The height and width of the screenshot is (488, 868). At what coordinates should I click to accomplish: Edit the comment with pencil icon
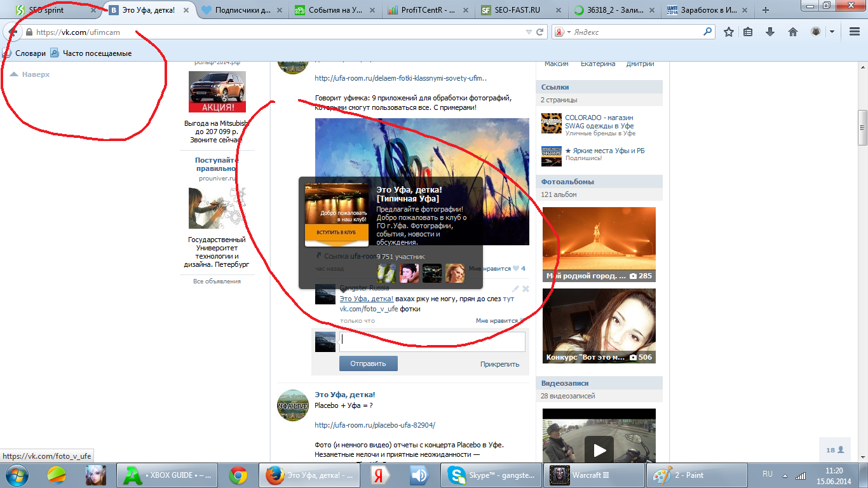(516, 288)
